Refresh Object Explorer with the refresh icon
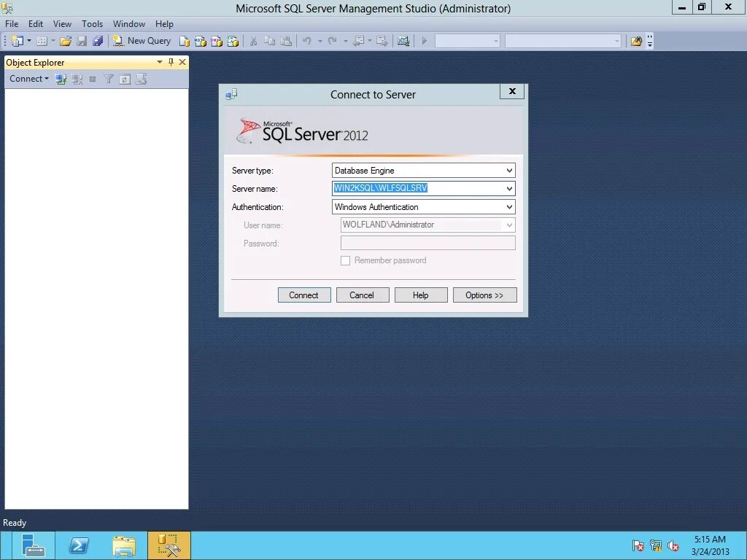 pyautogui.click(x=123, y=78)
